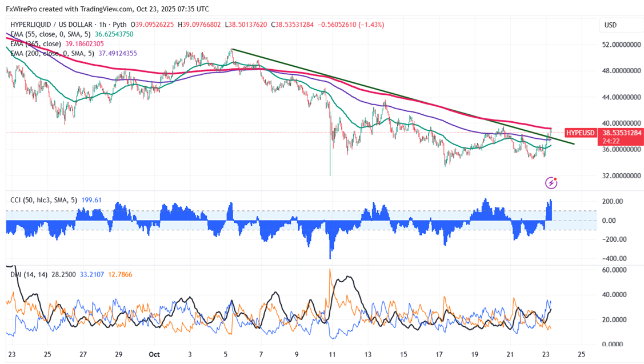Image resolution: width=644 pixels, height=364 pixels.
Task: Click the DMI axis 40.0000 label
Action: click(614, 294)
